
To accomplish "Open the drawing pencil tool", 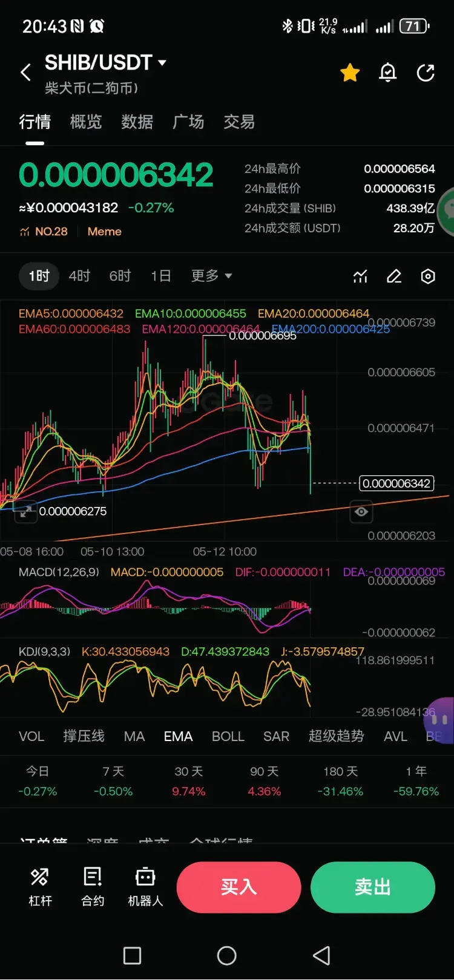I will 394,276.
